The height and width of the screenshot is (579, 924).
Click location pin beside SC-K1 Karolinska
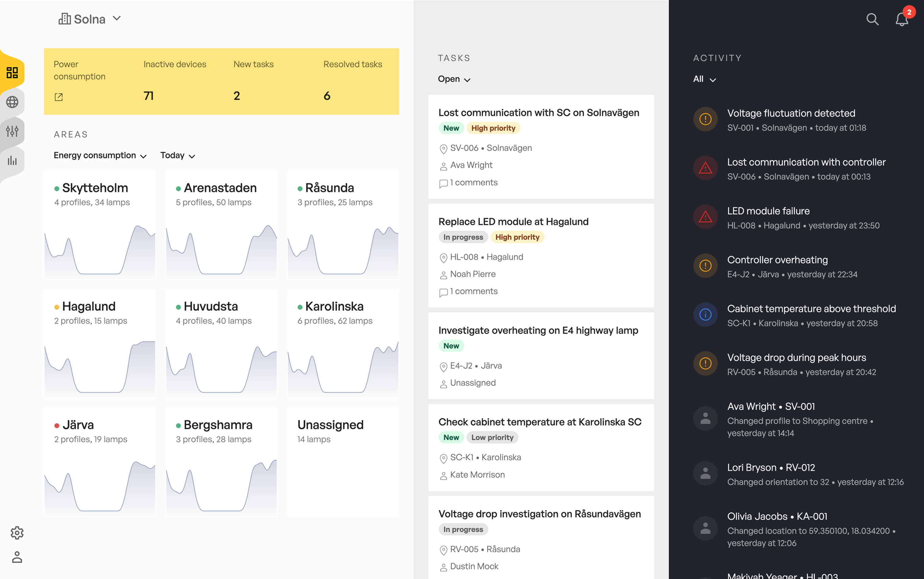pos(443,458)
